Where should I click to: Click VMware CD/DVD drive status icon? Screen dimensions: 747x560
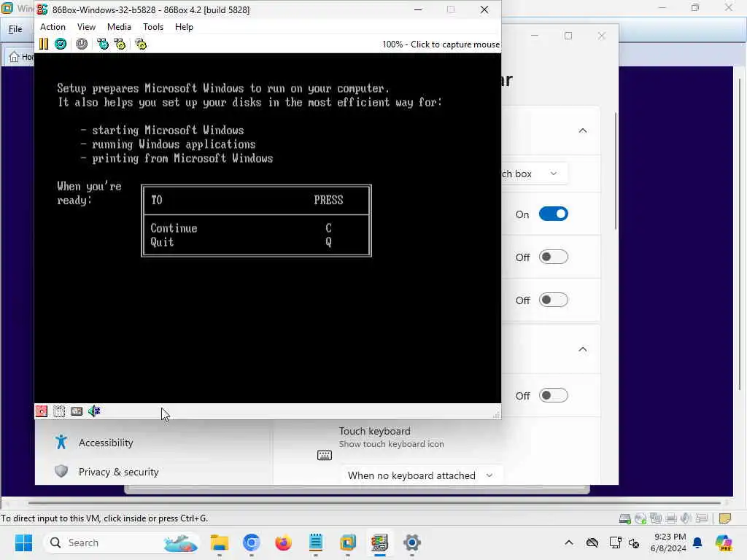(640, 518)
